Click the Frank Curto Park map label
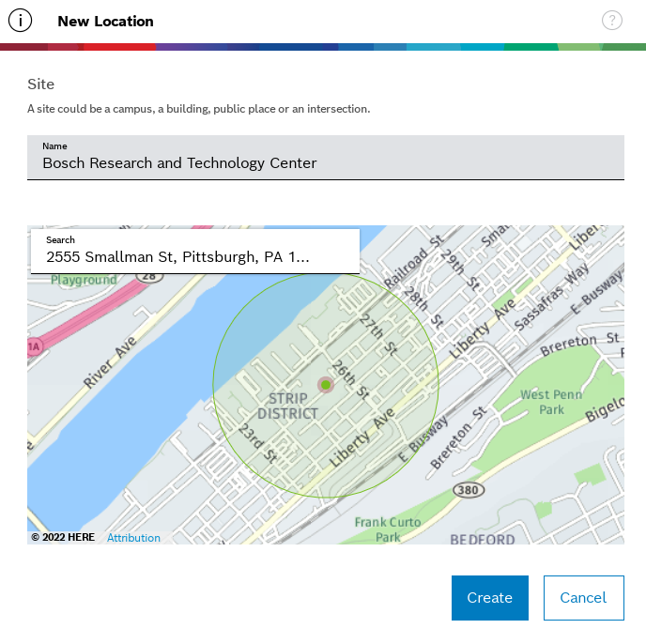Viewport: 646px width, 644px height. coord(388,529)
